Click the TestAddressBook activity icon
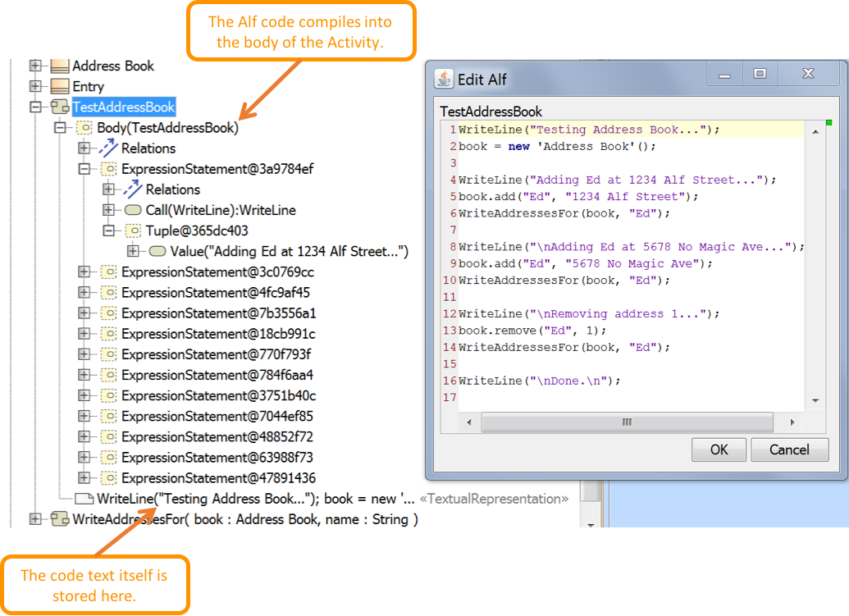The height and width of the screenshot is (616, 849). pyautogui.click(x=60, y=107)
